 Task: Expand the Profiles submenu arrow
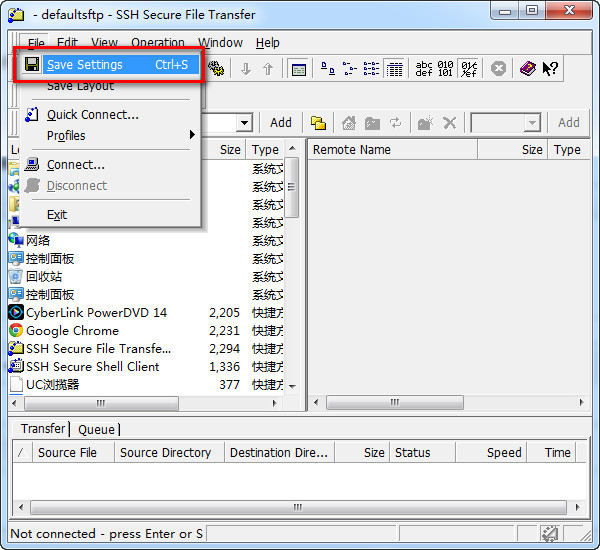192,135
